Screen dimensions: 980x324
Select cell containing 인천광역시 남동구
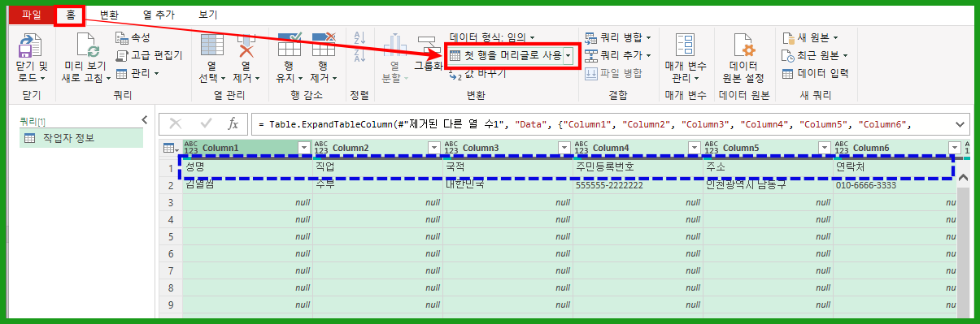(x=768, y=185)
